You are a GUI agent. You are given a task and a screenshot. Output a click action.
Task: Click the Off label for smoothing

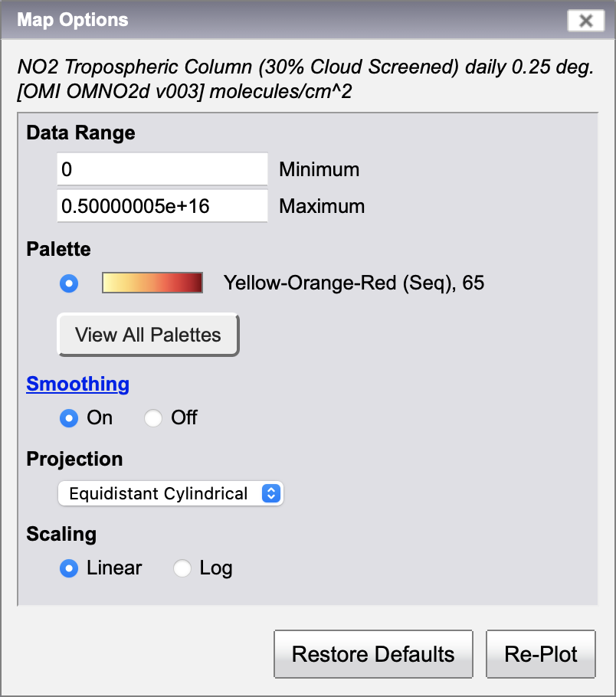tap(184, 418)
